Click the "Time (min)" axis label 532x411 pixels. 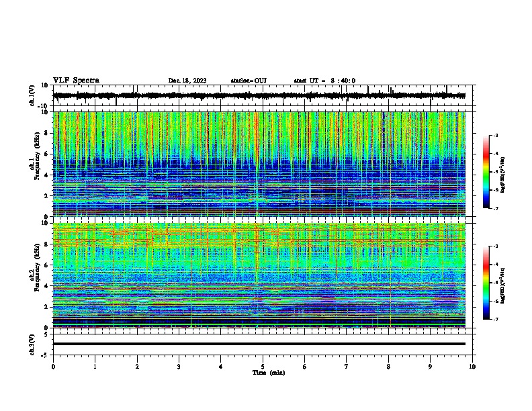(x=269, y=373)
